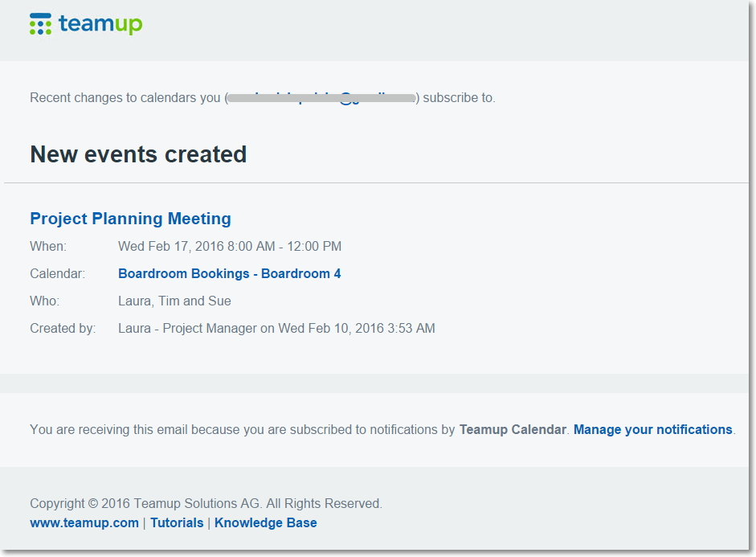Click Manage your notifications link

653,429
